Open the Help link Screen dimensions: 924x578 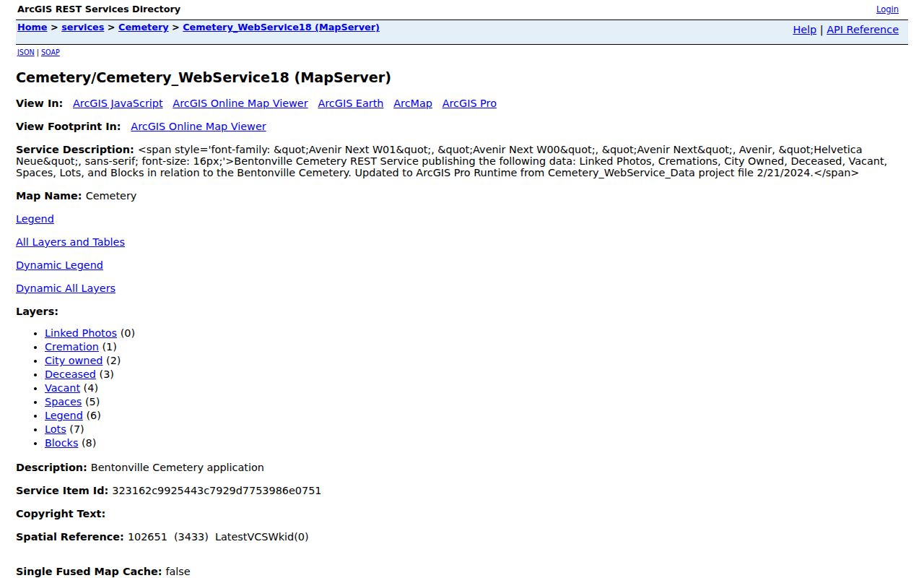click(805, 30)
